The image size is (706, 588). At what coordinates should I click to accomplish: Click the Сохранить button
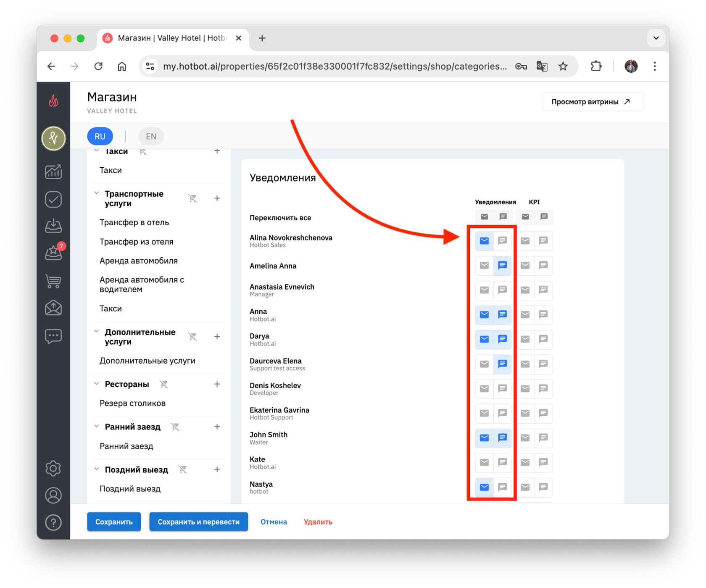pyautogui.click(x=114, y=522)
